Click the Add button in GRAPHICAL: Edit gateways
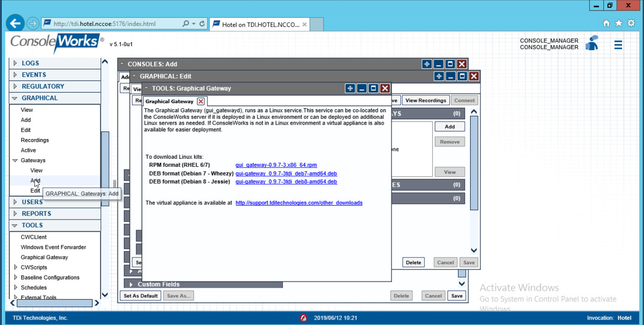The image size is (644, 325). pos(450,127)
